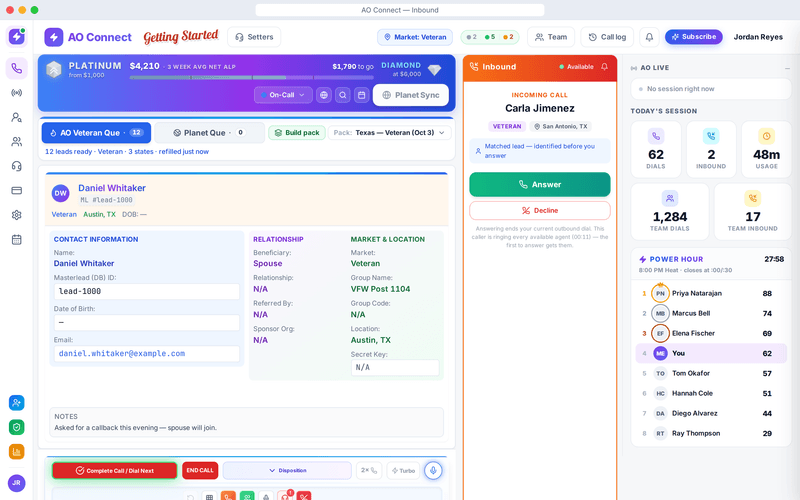Screen dimensions: 800x500
Task: Click the 2x dial phone button
Action: [368, 470]
